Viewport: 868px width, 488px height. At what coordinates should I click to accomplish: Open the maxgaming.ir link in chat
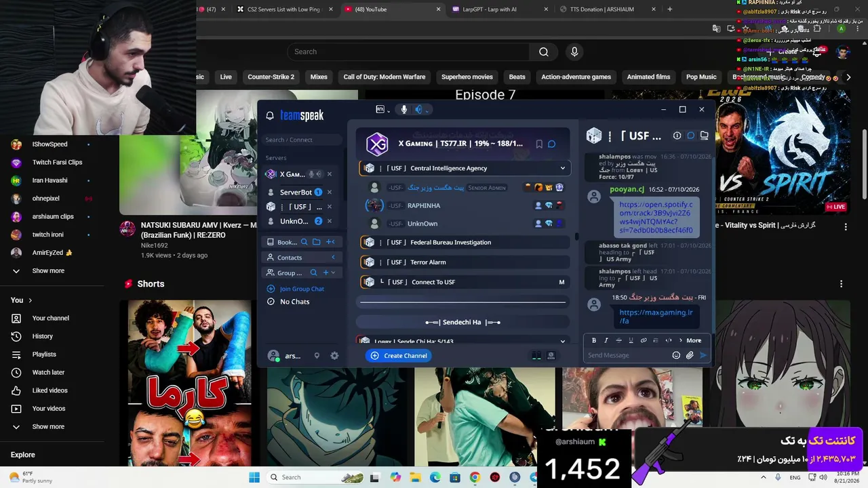[656, 317]
